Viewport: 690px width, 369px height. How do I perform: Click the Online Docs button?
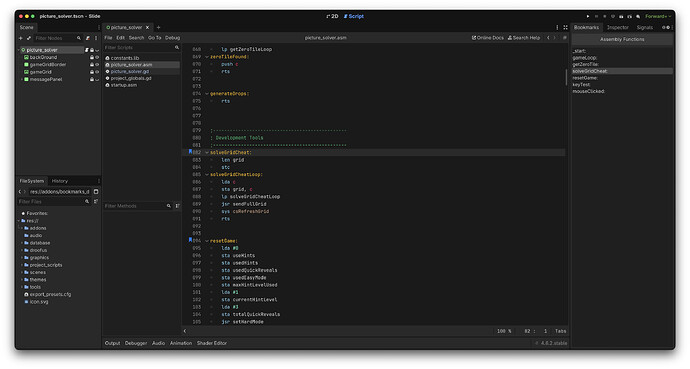[488, 38]
